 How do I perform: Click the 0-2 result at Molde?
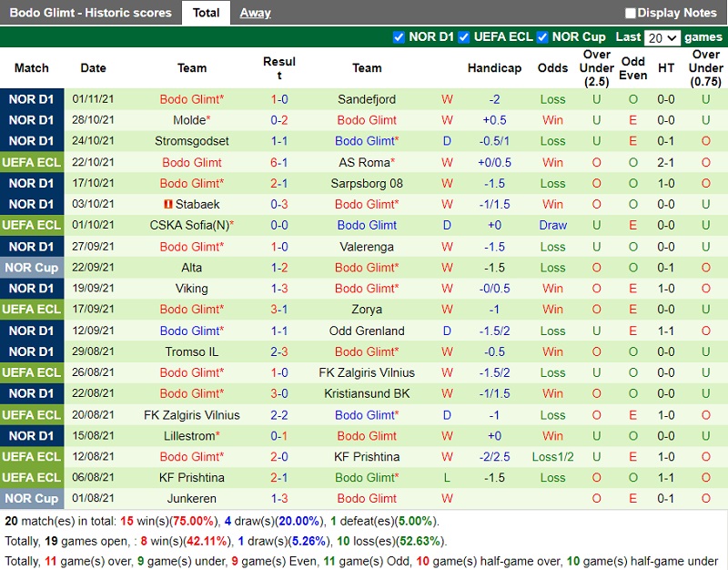[x=279, y=120]
